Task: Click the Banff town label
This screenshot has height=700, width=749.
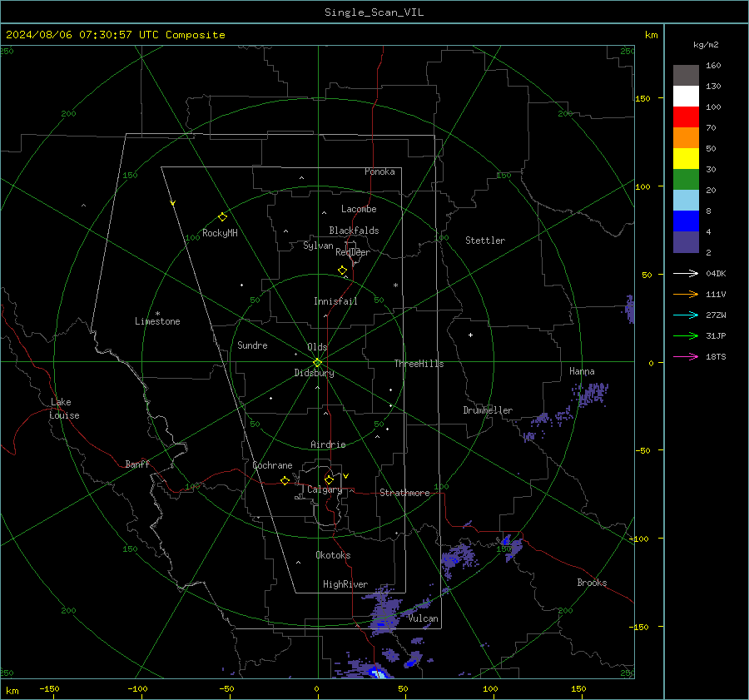Action: coord(137,464)
